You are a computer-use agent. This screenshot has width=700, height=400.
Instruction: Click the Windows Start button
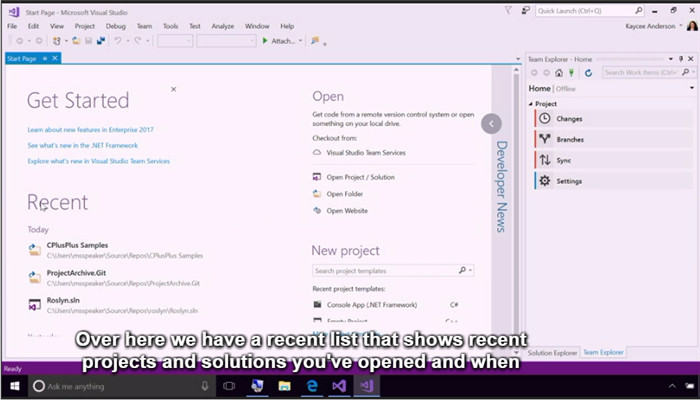(x=14, y=386)
